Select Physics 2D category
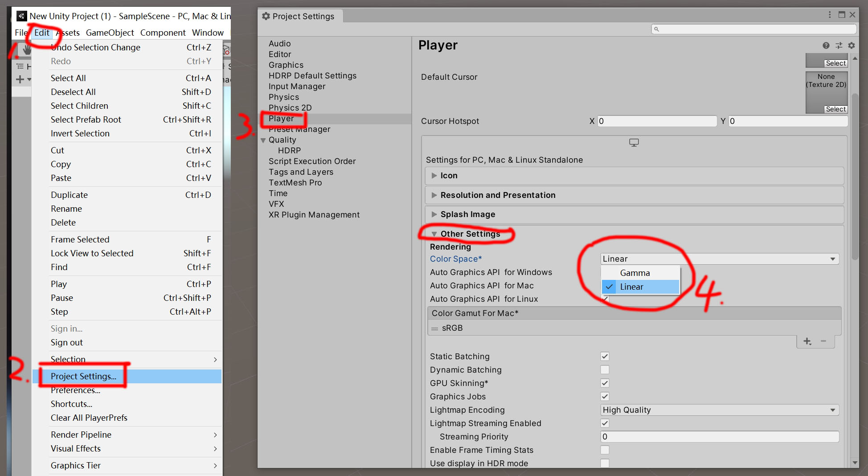Viewport: 868px width, 476px height. point(290,108)
